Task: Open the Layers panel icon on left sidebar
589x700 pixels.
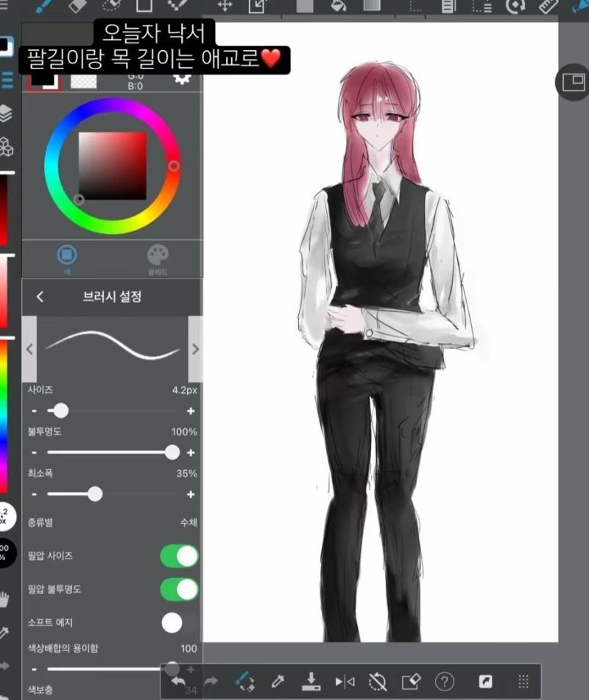Action: click(x=6, y=113)
